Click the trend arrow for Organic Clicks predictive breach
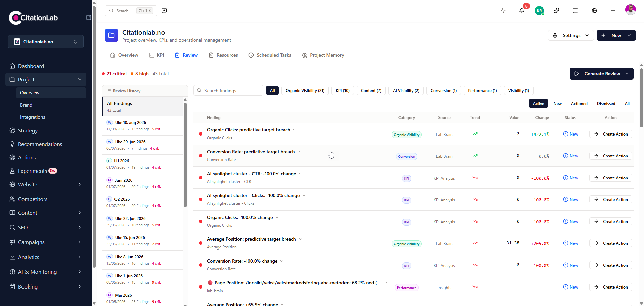The width and height of the screenshot is (644, 306). click(x=475, y=134)
